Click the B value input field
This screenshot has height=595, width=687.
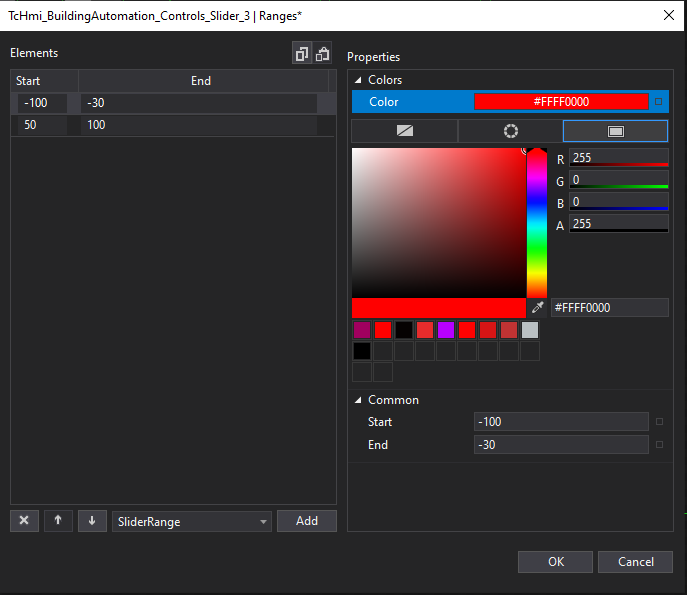click(x=619, y=202)
